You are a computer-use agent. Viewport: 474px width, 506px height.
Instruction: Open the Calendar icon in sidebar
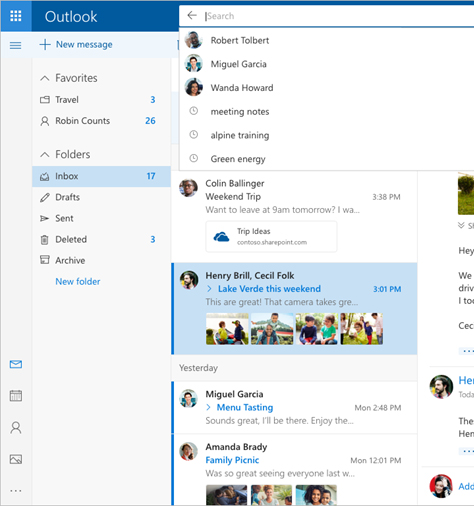point(16,396)
